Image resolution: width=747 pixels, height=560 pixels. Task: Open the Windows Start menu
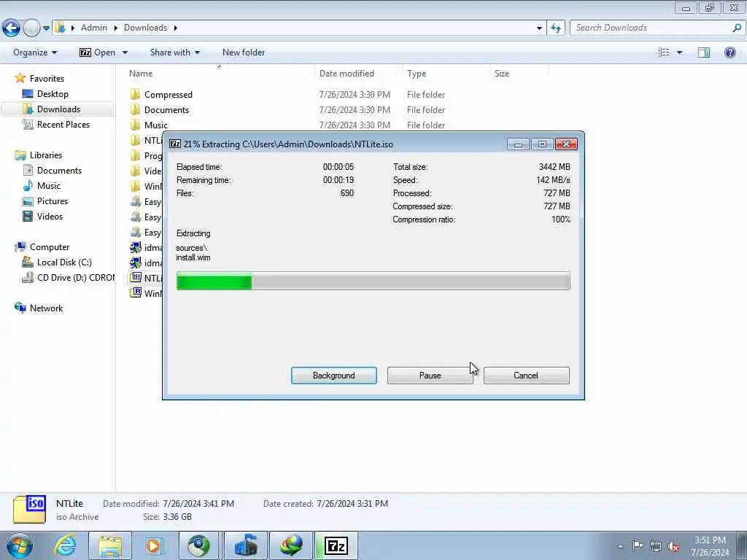20,546
